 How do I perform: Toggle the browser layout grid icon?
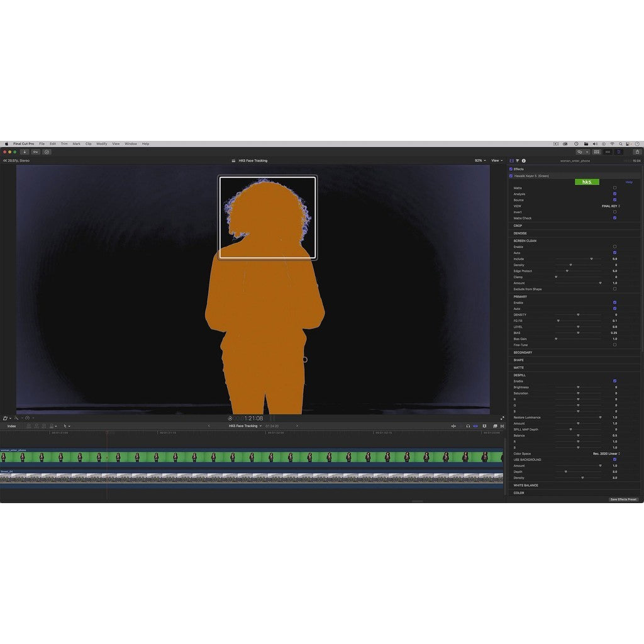tap(597, 152)
